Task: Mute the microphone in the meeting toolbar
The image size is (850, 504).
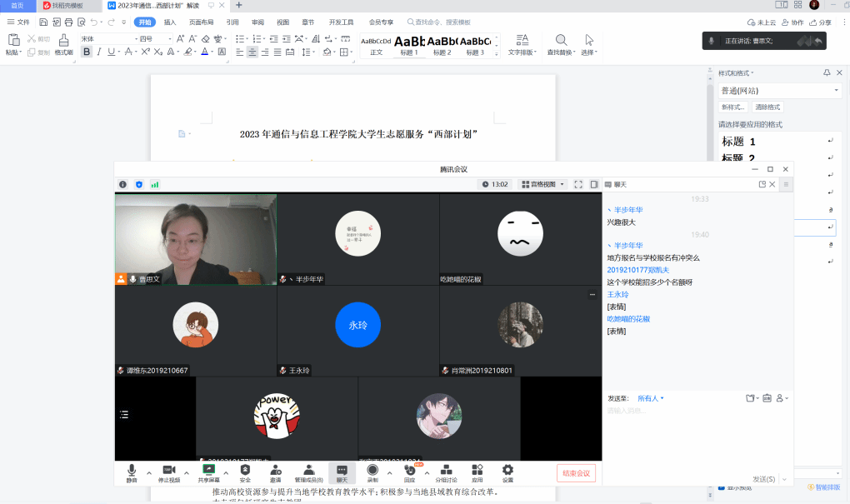Action: [132, 472]
